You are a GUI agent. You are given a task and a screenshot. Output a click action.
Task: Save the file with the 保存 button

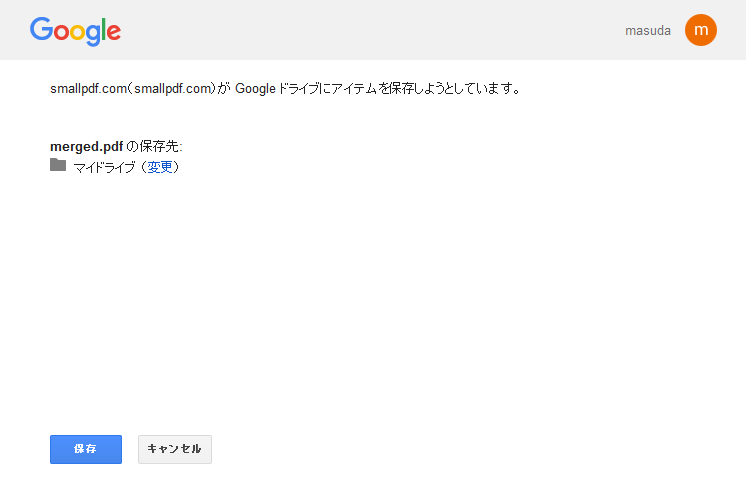tap(86, 449)
